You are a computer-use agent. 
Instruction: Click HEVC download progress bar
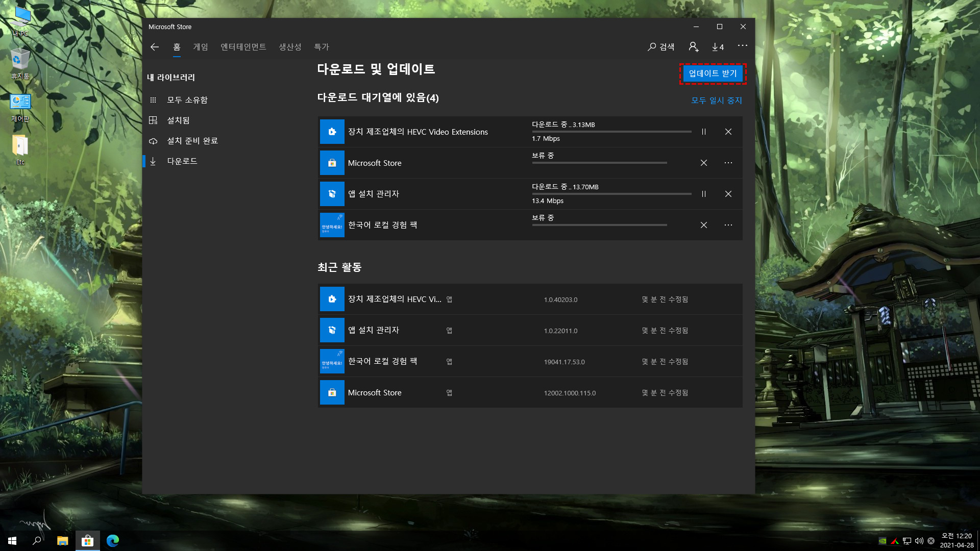tap(611, 132)
